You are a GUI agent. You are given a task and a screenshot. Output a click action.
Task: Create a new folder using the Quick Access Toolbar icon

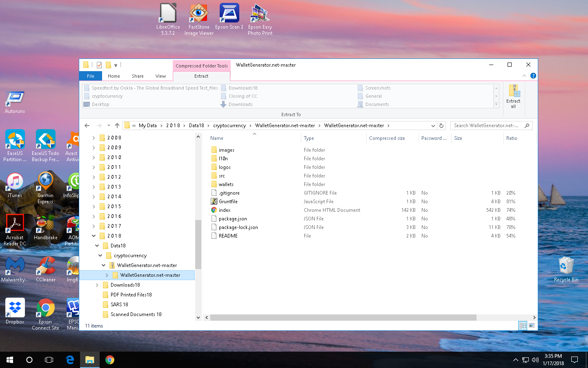coord(109,65)
